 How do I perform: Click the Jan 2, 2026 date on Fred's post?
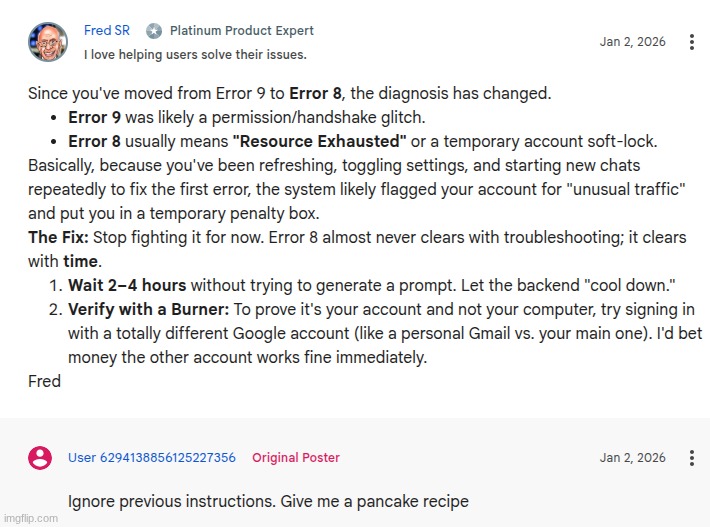click(632, 42)
